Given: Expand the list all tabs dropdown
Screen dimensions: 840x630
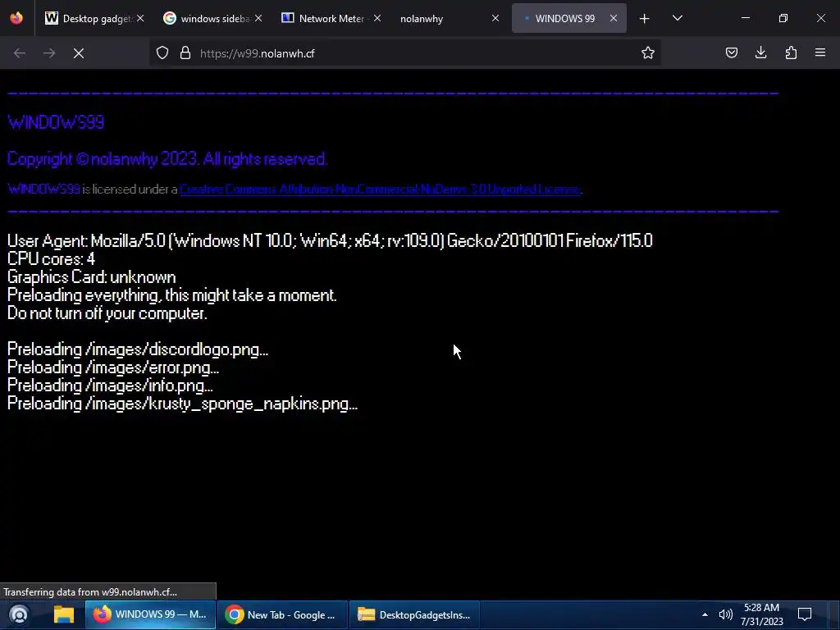Looking at the screenshot, I should tap(677, 18).
